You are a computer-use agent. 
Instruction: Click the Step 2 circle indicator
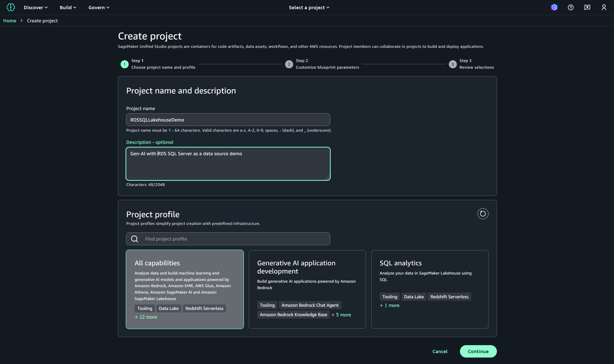[x=289, y=64]
